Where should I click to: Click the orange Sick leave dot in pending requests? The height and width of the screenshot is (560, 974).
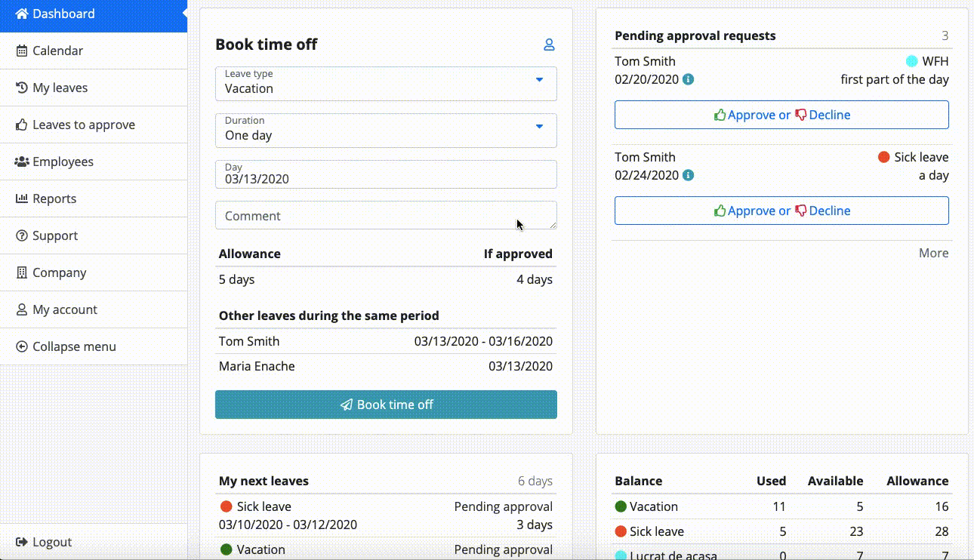(x=884, y=157)
